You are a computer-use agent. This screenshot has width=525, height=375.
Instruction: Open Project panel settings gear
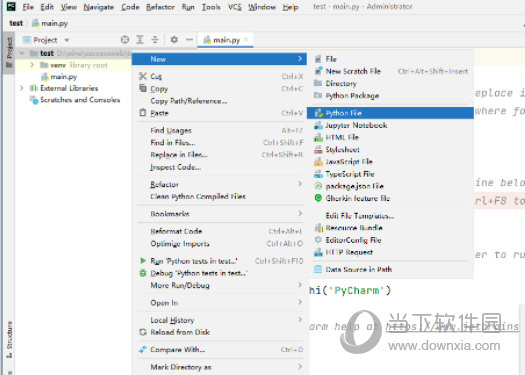pos(174,40)
